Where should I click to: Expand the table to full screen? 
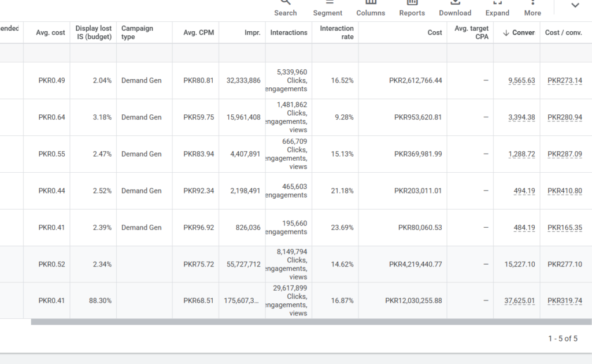click(x=497, y=8)
